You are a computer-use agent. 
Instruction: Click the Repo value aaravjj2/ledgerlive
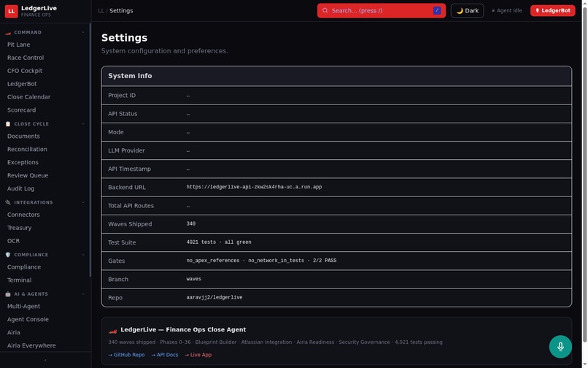214,297
